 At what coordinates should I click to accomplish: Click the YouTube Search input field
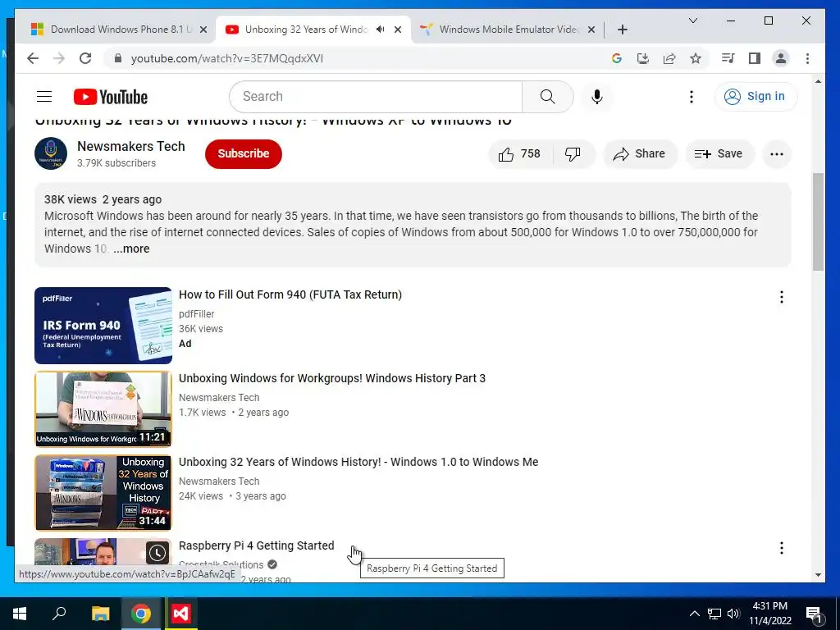[x=376, y=97]
